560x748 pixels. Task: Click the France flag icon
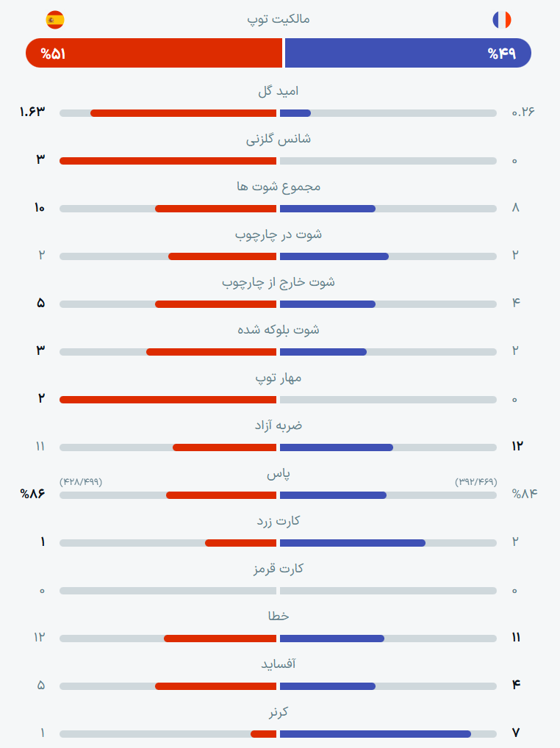coord(502,20)
